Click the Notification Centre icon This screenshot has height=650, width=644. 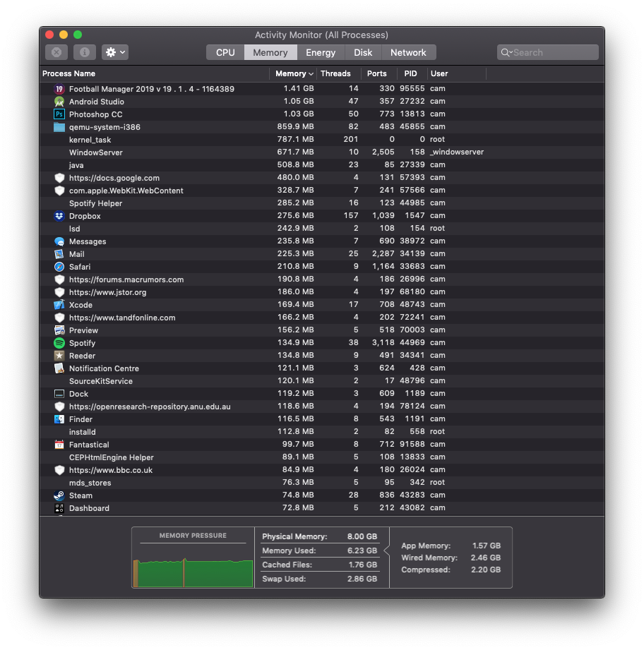[59, 368]
